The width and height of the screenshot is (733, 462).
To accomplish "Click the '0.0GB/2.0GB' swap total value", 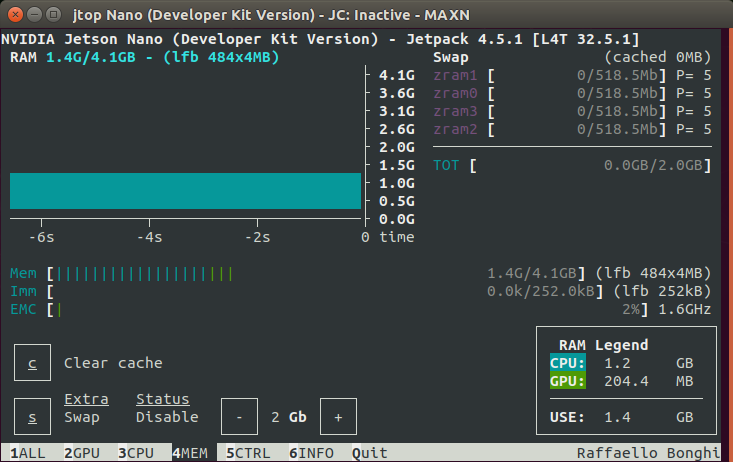I will (653, 165).
